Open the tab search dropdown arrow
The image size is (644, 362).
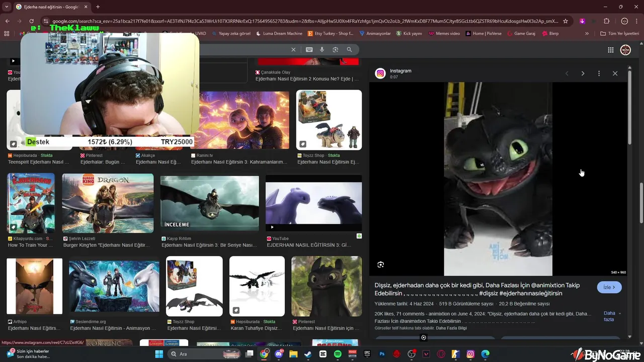(7, 7)
